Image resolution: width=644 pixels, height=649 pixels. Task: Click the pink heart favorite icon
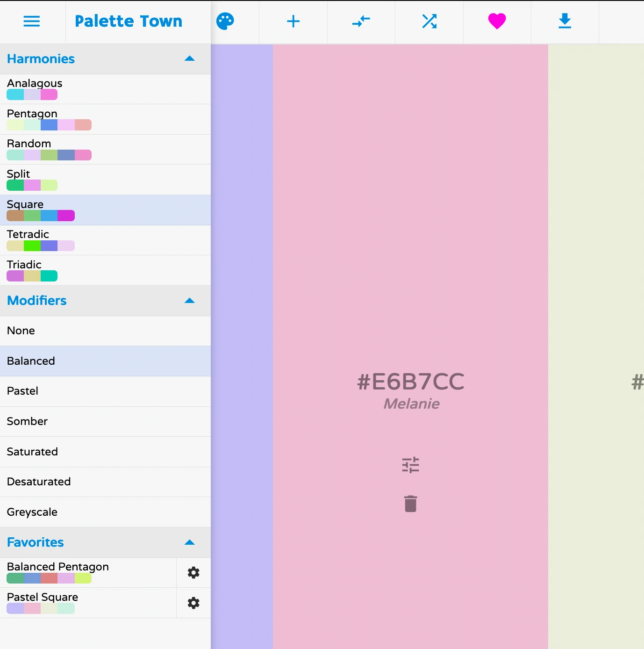click(497, 22)
